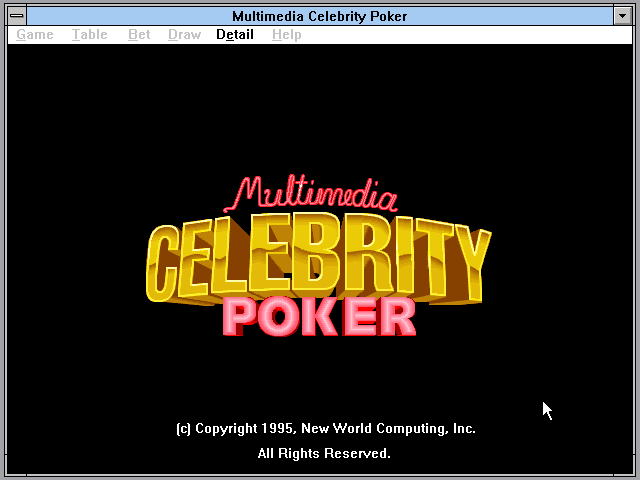Open the Table menu
This screenshot has height=480, width=640.
pos(90,35)
